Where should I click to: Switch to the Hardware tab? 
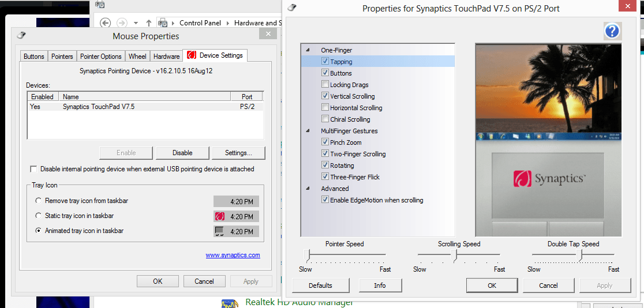click(x=166, y=57)
